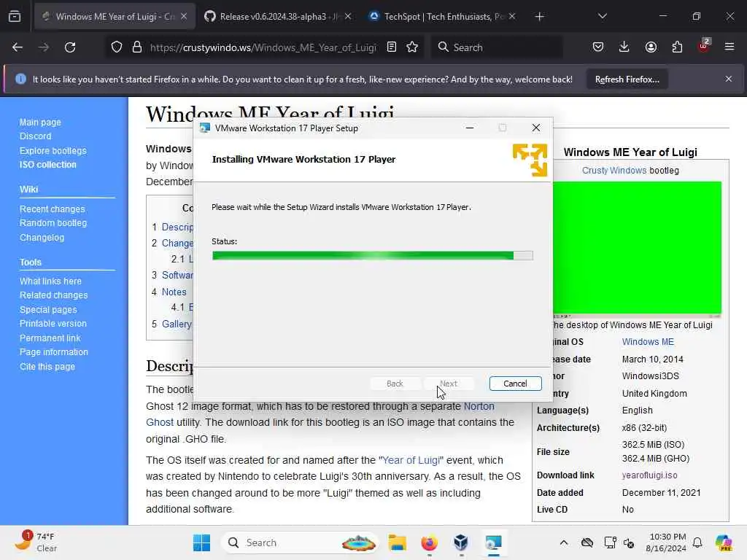This screenshot has height=560, width=747.
Task: Reload the page with the refresh icon
Action: pos(70,47)
